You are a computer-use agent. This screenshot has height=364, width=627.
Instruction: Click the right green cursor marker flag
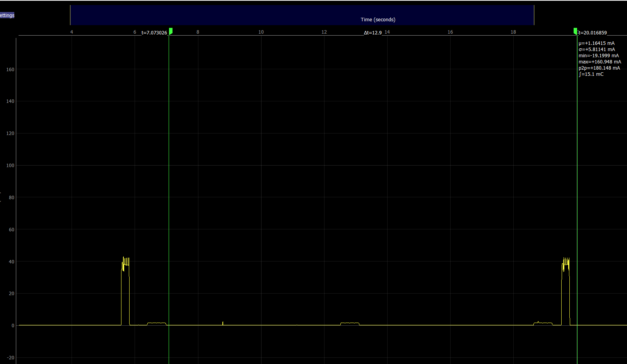pos(576,31)
